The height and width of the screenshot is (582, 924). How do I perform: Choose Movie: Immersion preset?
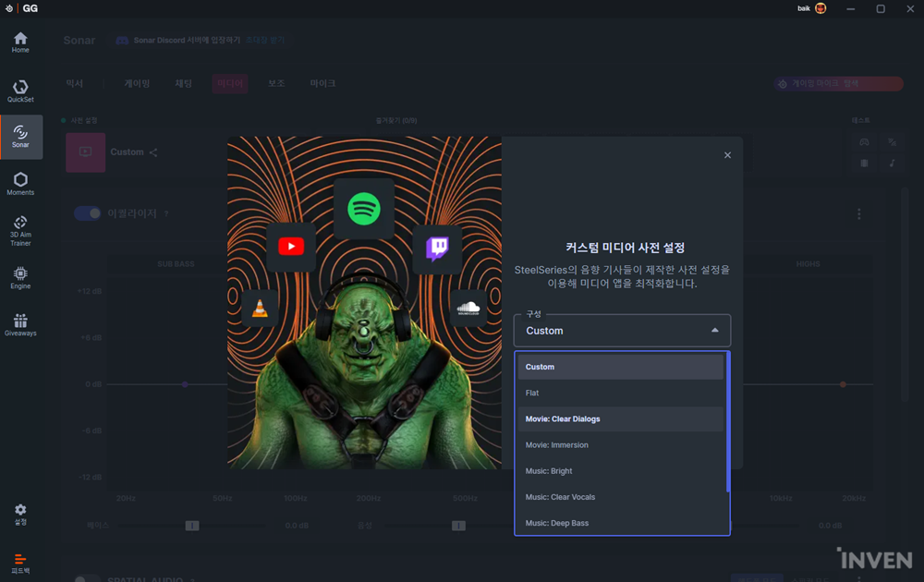(621, 444)
